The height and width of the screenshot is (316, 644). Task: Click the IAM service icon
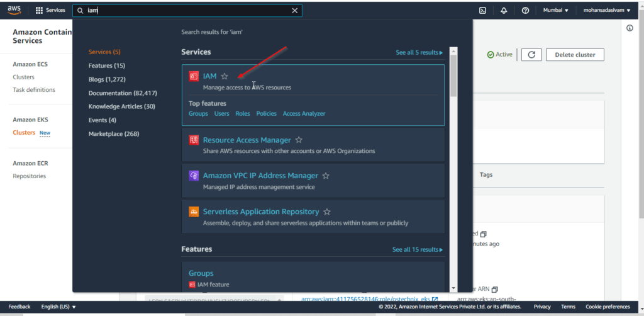pos(194,76)
